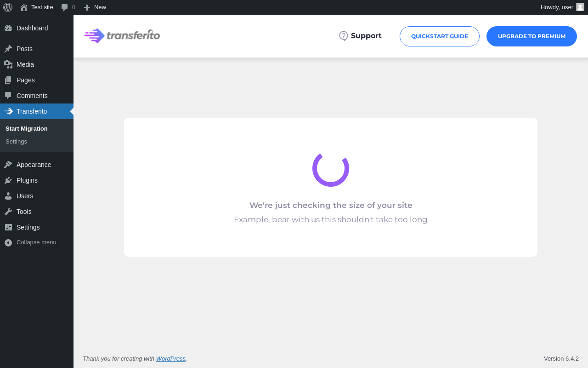Click the Tools wrench icon

click(8, 212)
